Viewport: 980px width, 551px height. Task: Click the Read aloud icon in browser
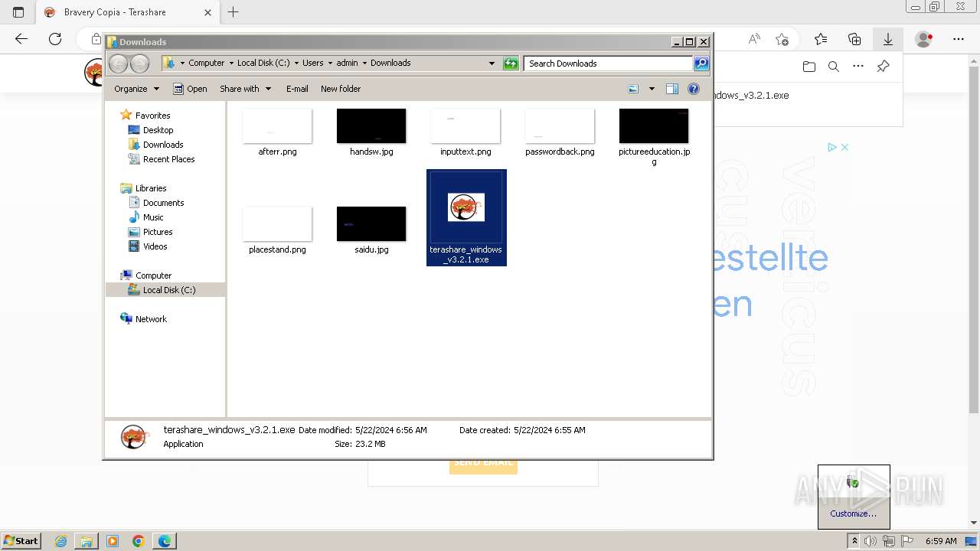click(x=754, y=39)
